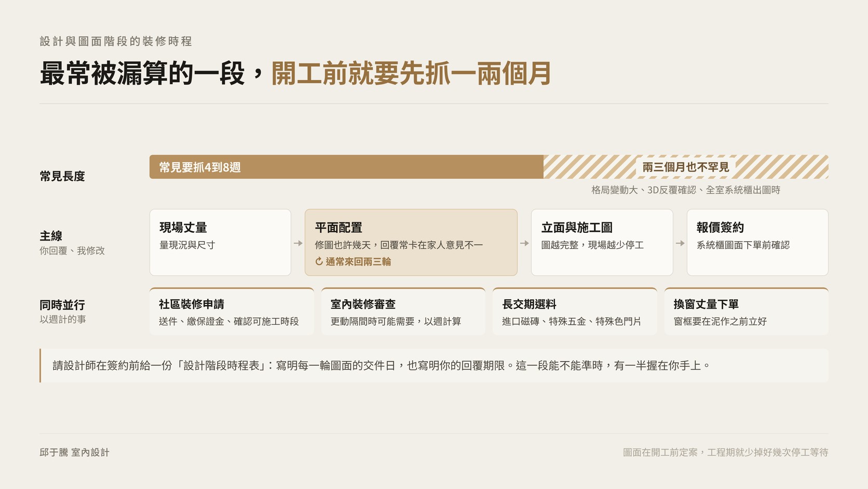Select the 平面配置 card title
Image resolution: width=868 pixels, height=489 pixels.
coord(338,228)
